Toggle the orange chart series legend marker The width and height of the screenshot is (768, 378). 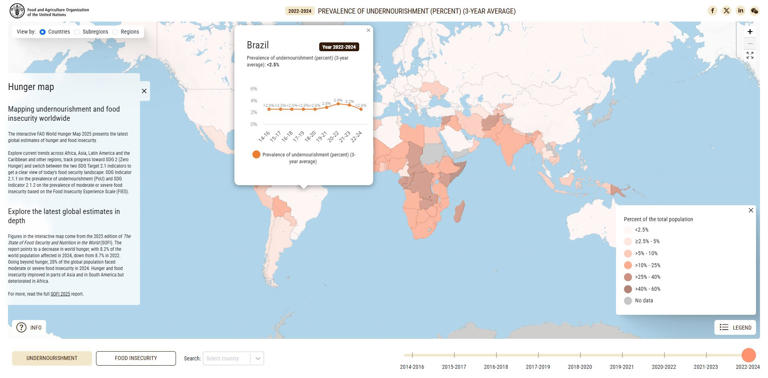coord(256,154)
